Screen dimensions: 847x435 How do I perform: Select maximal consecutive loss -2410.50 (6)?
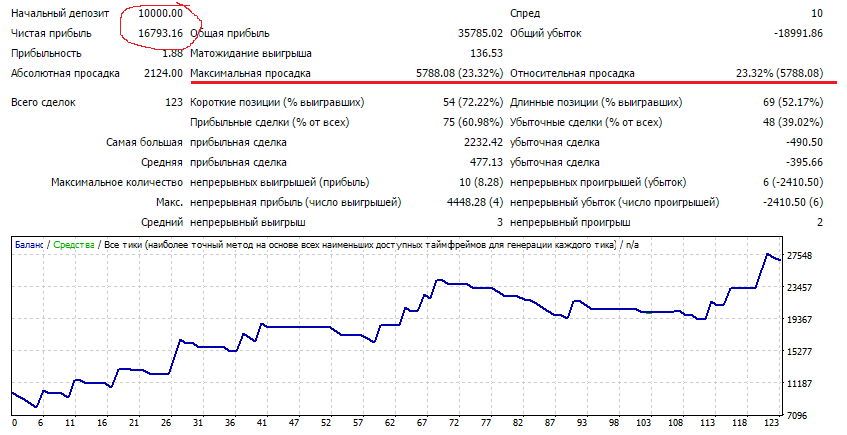(x=793, y=202)
